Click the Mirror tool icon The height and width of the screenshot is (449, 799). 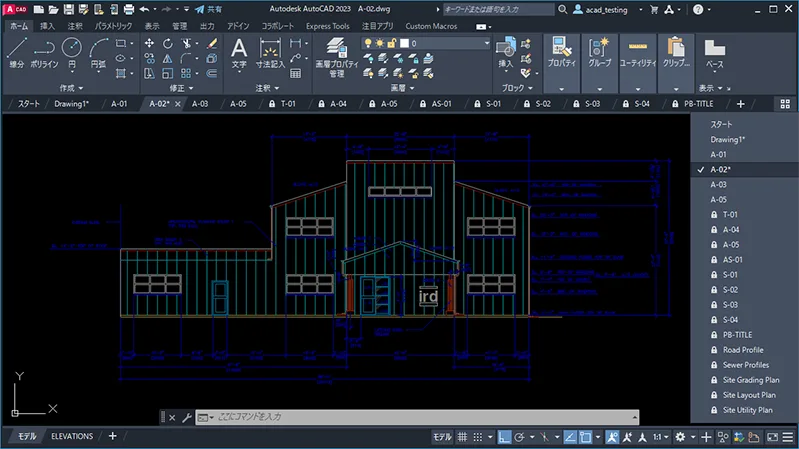tap(168, 59)
